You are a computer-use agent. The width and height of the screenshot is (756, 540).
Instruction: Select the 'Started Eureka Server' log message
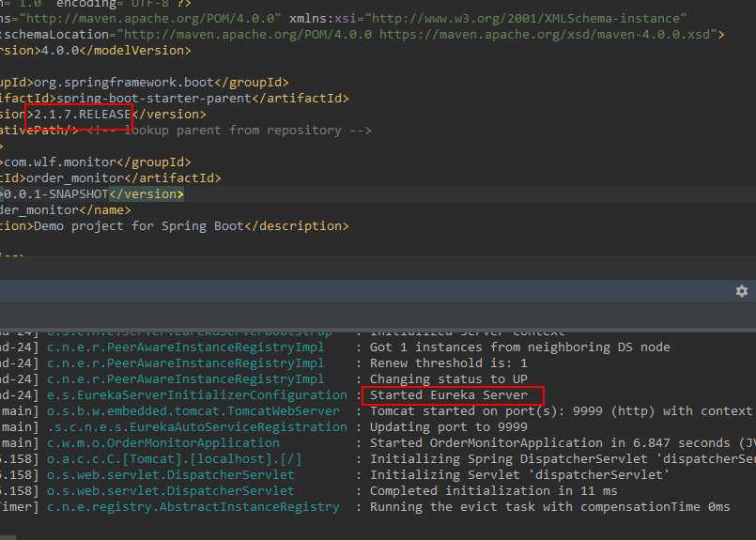pos(448,394)
